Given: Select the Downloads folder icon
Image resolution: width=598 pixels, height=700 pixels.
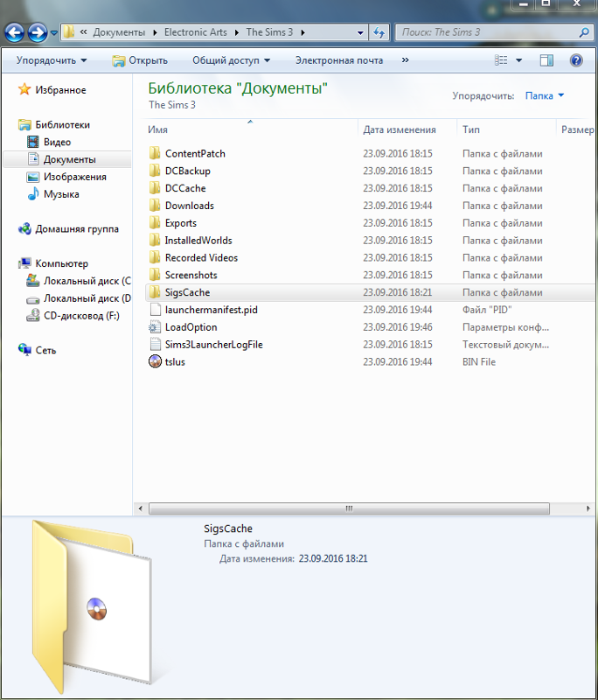Looking at the screenshot, I should click(155, 206).
